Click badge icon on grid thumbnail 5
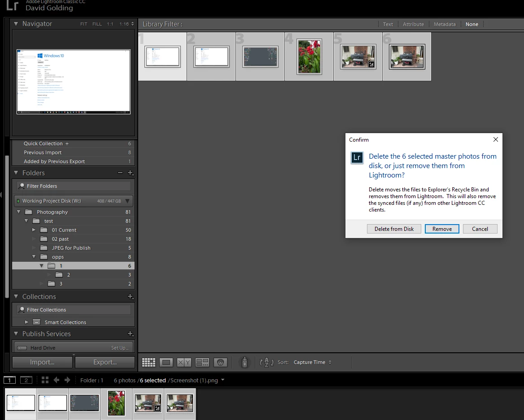 coord(371,65)
